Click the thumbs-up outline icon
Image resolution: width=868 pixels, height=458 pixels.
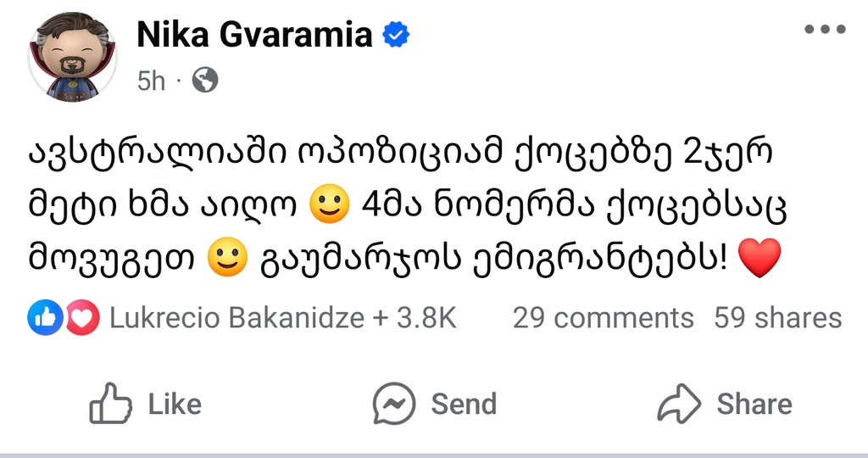[111, 404]
